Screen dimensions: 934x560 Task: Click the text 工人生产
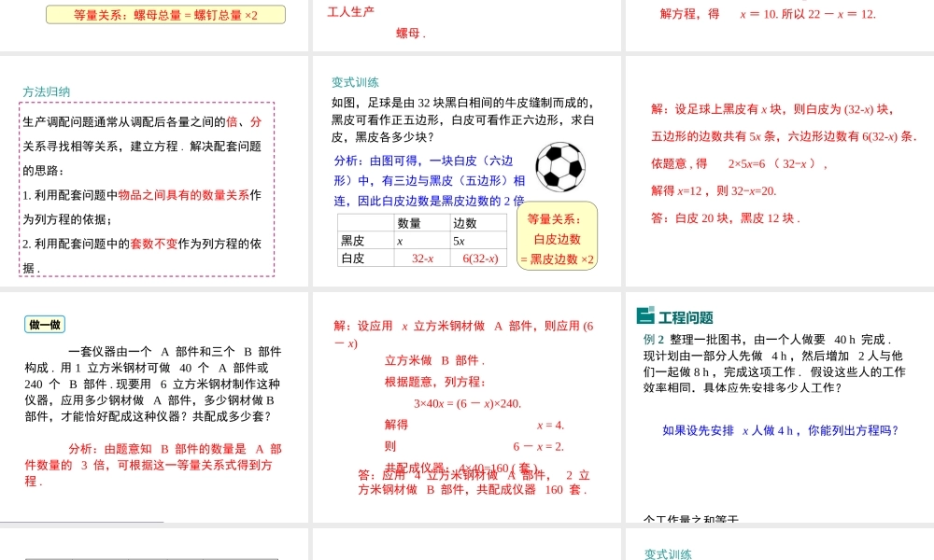[x=351, y=12]
